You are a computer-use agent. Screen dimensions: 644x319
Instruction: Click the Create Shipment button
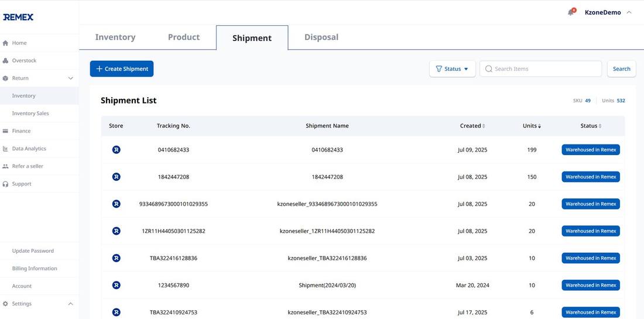click(122, 69)
